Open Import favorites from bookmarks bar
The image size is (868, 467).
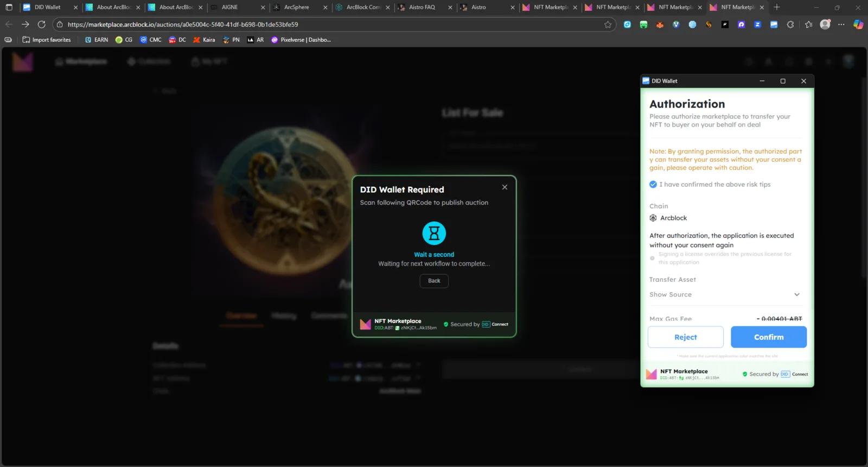pyautogui.click(x=47, y=40)
